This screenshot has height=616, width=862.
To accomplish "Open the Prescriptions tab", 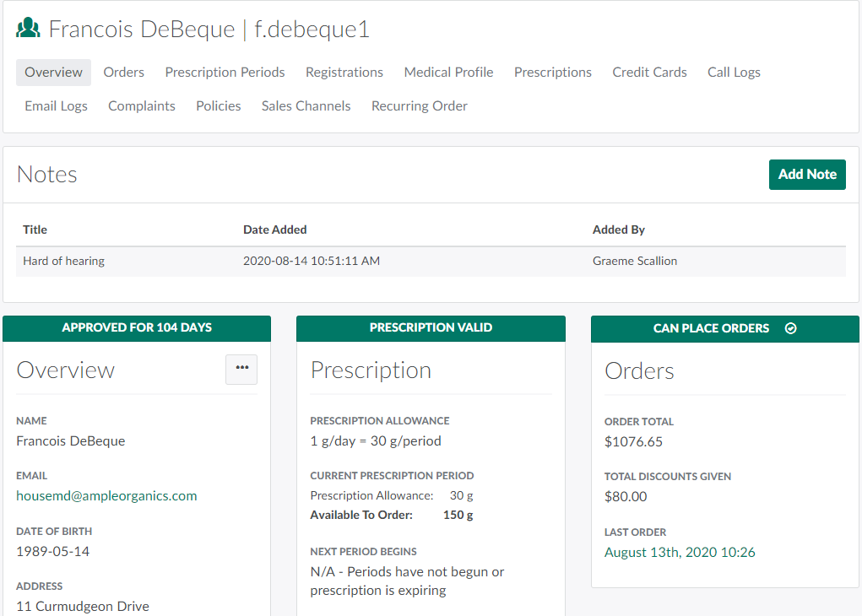I will click(x=553, y=73).
